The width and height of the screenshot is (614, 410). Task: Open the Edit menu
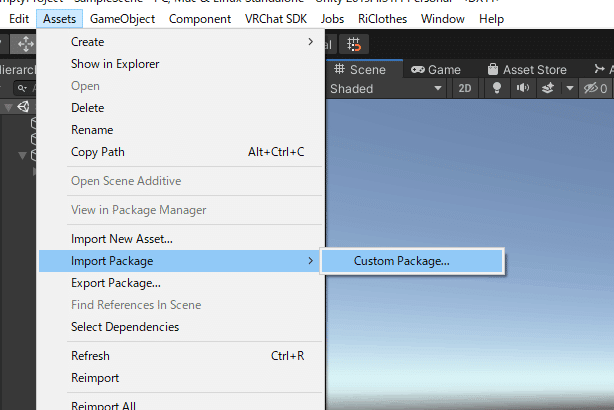[19, 19]
